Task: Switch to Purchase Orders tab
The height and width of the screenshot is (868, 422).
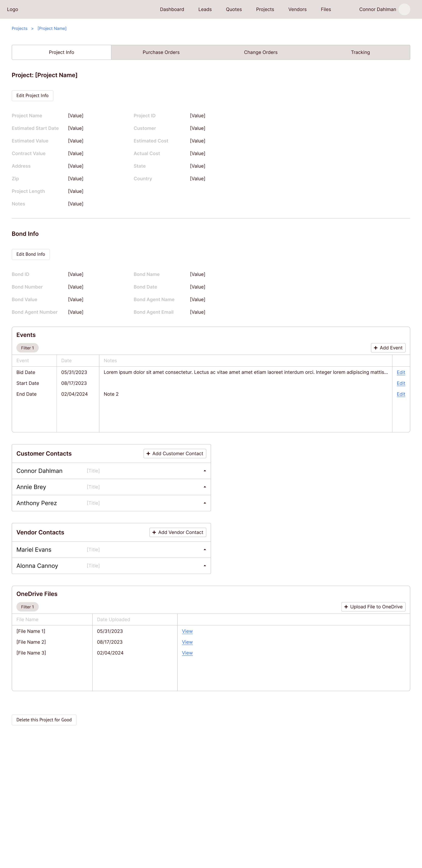Action: [161, 52]
